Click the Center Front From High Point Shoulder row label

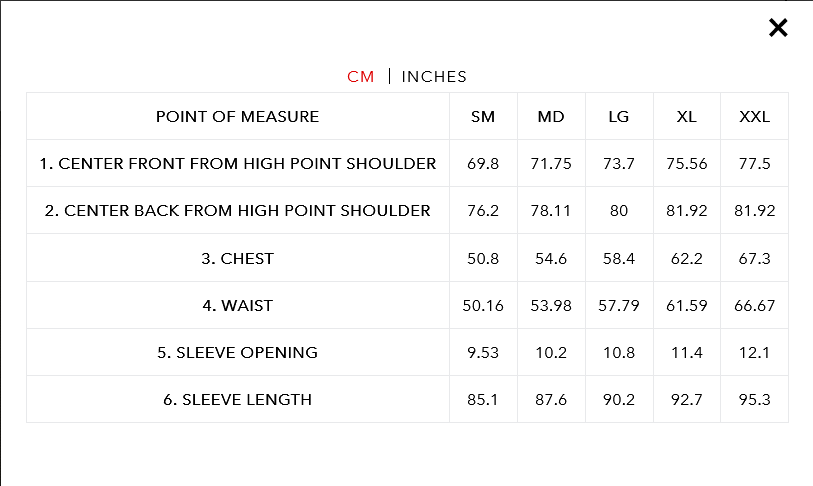237,164
